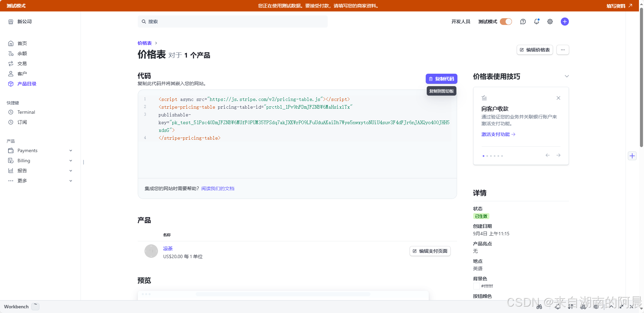Screen dimensions: 644x313
Task: Open 余额 balances in sidebar
Action: point(22,54)
